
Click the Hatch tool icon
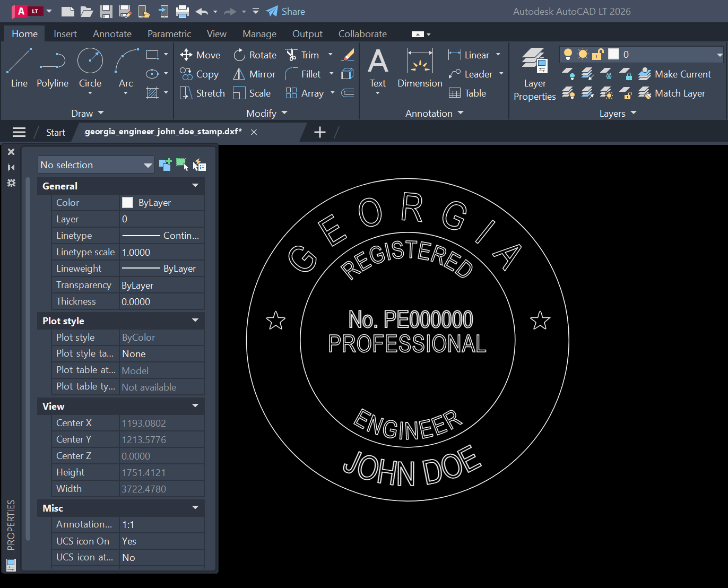[x=152, y=93]
